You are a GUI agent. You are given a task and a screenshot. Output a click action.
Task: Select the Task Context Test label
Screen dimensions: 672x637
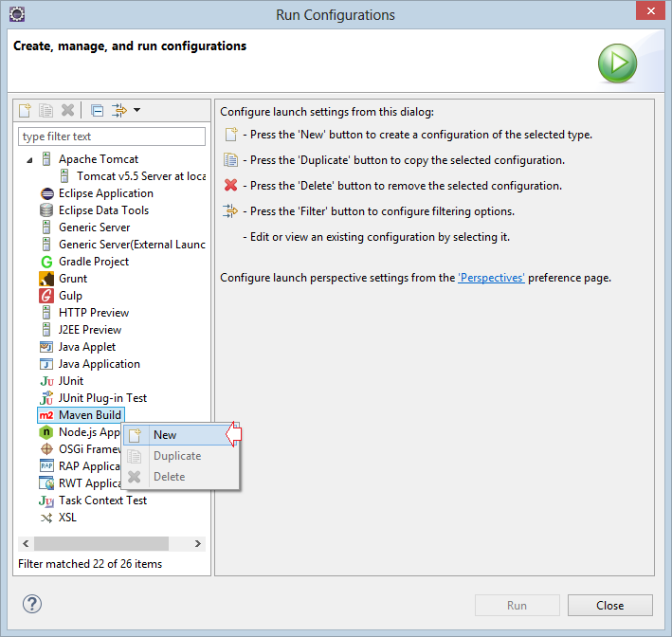tap(103, 500)
